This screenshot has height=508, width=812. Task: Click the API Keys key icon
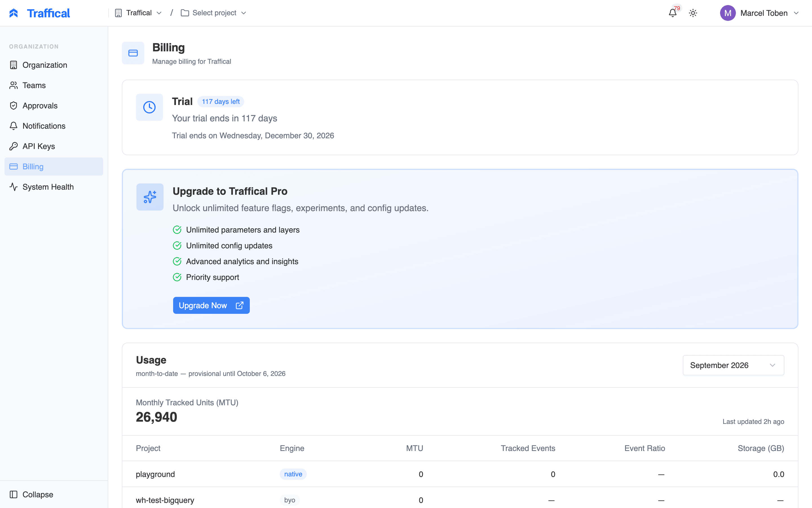click(x=14, y=146)
